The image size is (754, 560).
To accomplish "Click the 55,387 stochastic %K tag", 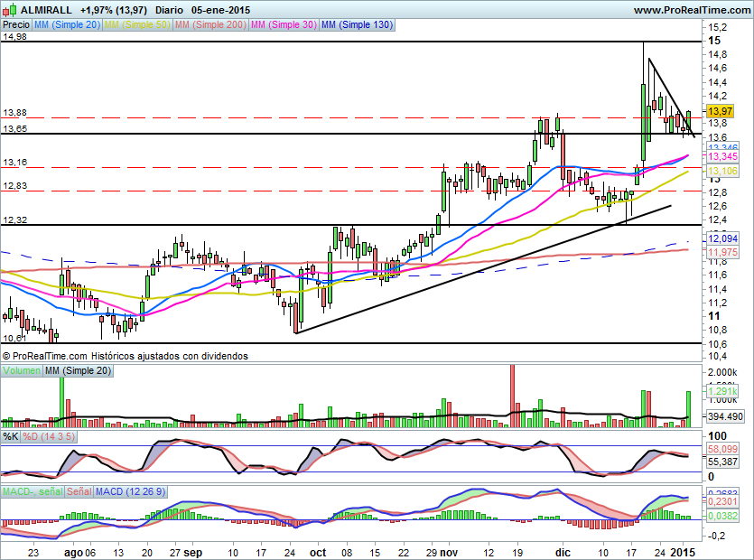I will coord(722,462).
